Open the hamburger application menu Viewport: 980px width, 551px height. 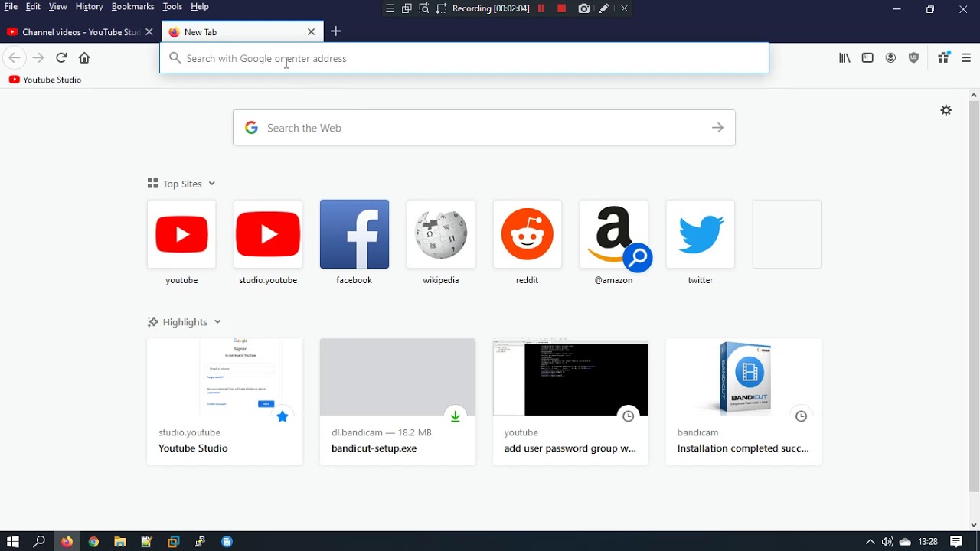coord(966,57)
